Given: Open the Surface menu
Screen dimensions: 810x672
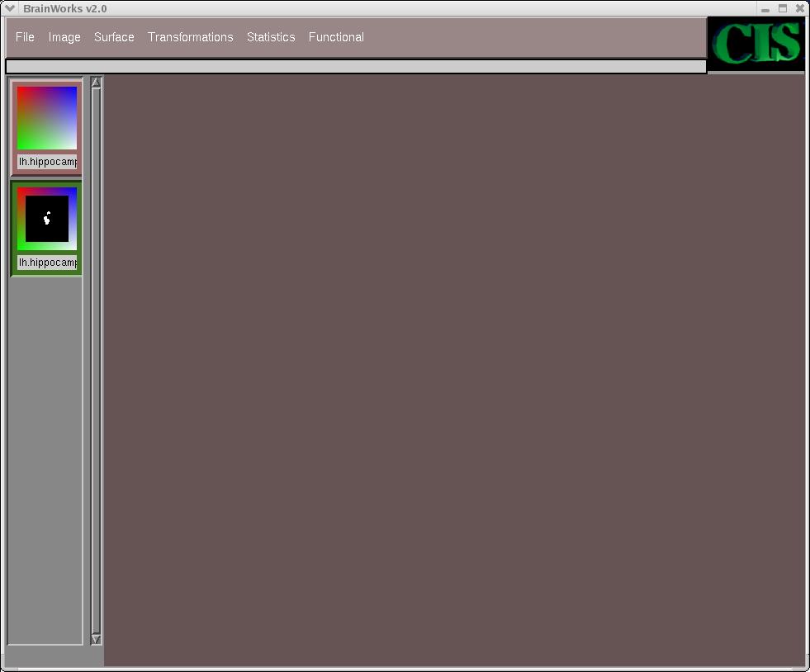Looking at the screenshot, I should pos(114,37).
